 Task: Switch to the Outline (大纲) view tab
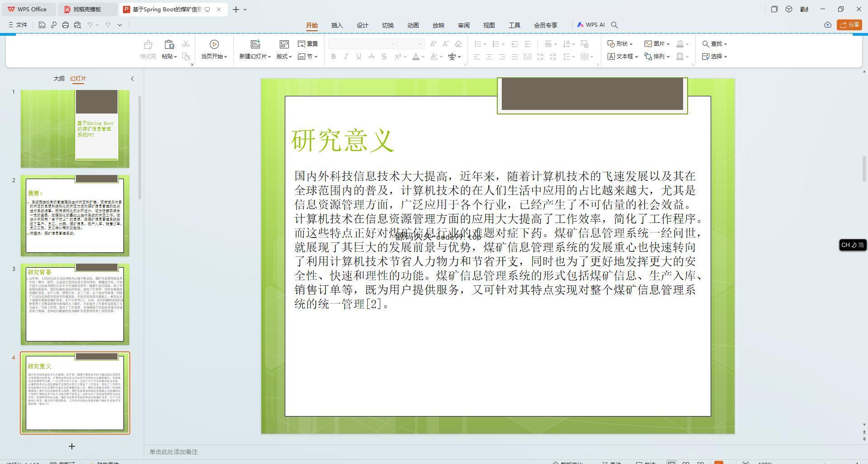pyautogui.click(x=59, y=79)
